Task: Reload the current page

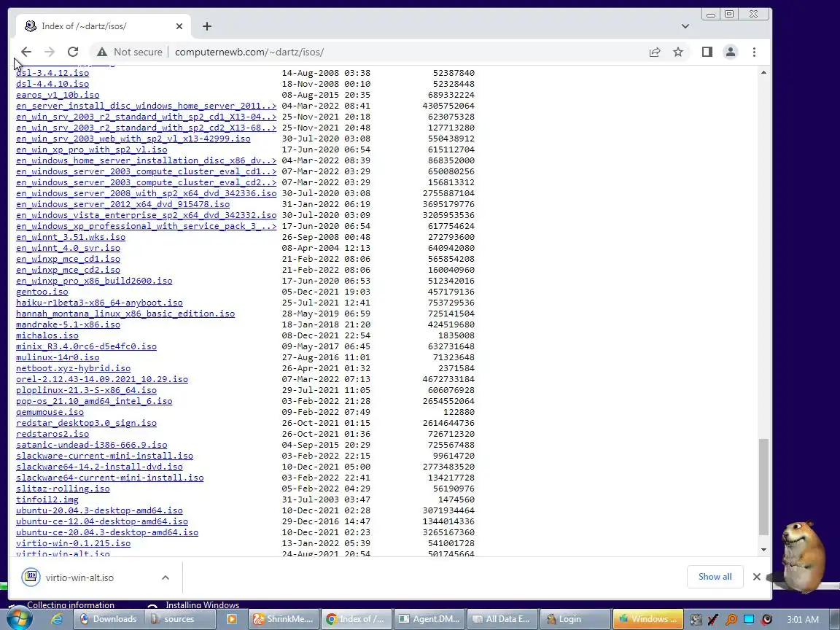Action: click(73, 52)
